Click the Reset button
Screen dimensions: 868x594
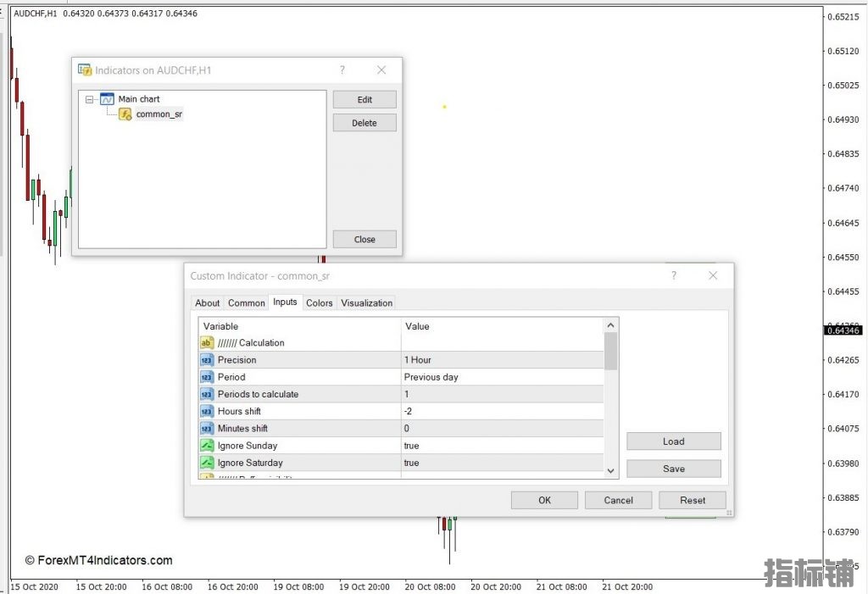pyautogui.click(x=693, y=500)
